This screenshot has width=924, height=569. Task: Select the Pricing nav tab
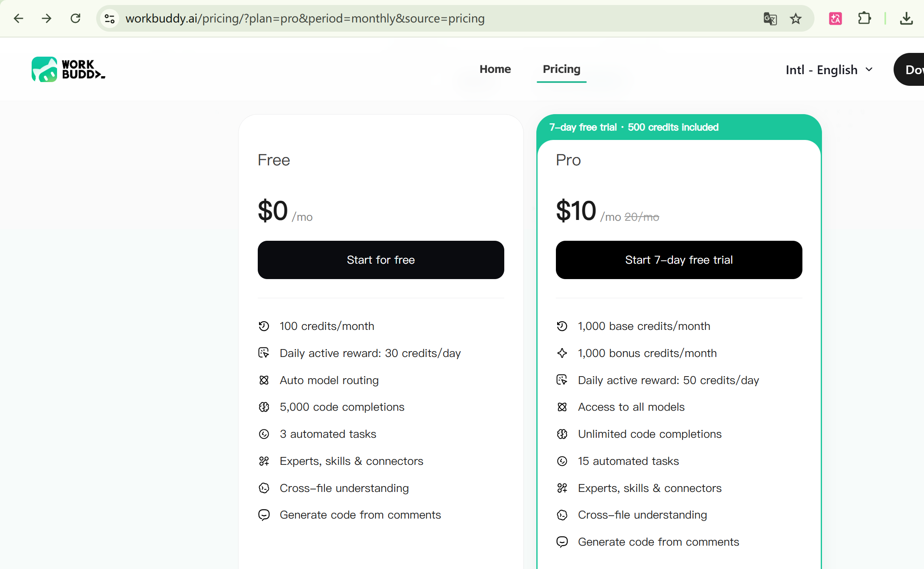[x=561, y=69]
